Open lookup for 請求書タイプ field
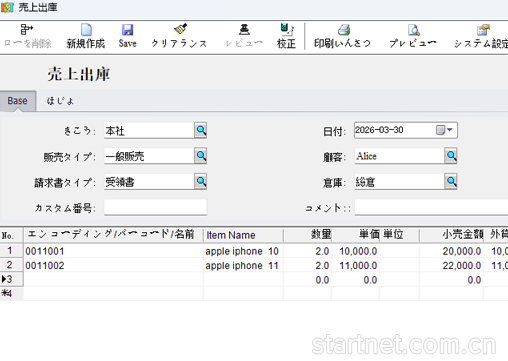 pyautogui.click(x=201, y=181)
